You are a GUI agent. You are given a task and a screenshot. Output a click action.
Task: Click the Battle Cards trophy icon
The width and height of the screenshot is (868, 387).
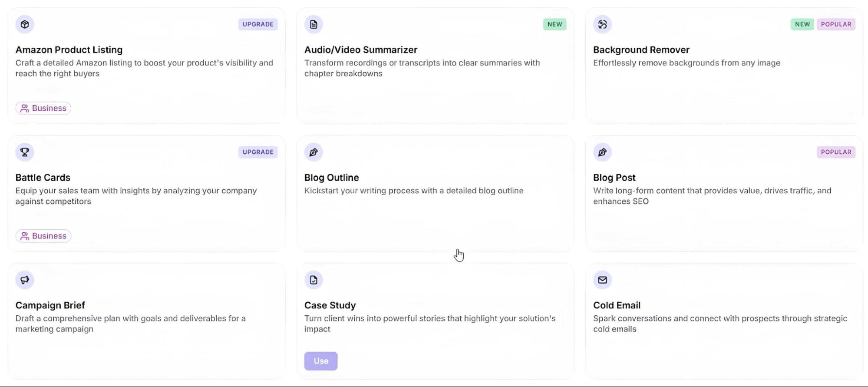[25, 152]
